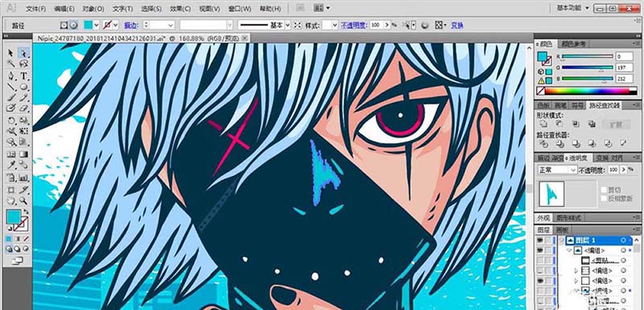Click the Change Screen Mode icon in toolbox
The height and width of the screenshot is (310, 644).
tap(17, 260)
